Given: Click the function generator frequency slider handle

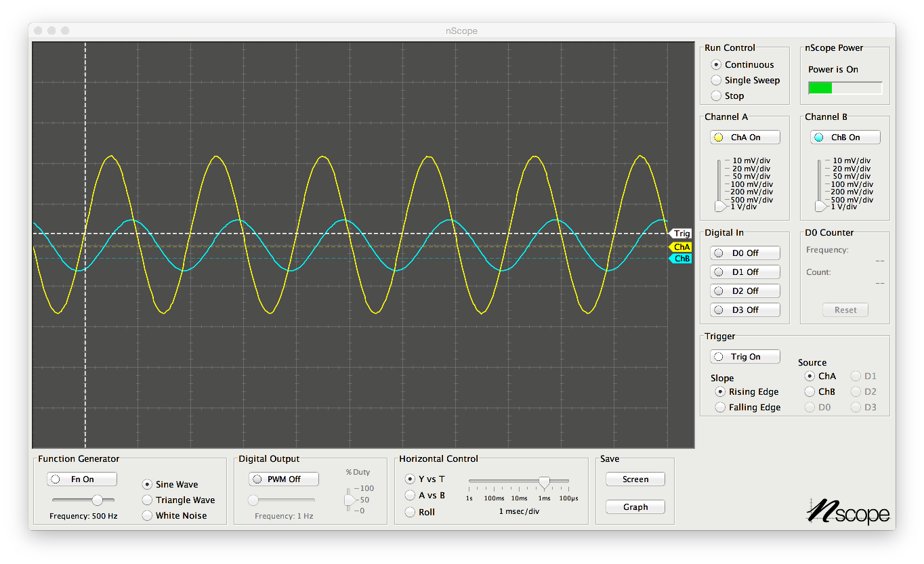Looking at the screenshot, I should (x=98, y=500).
